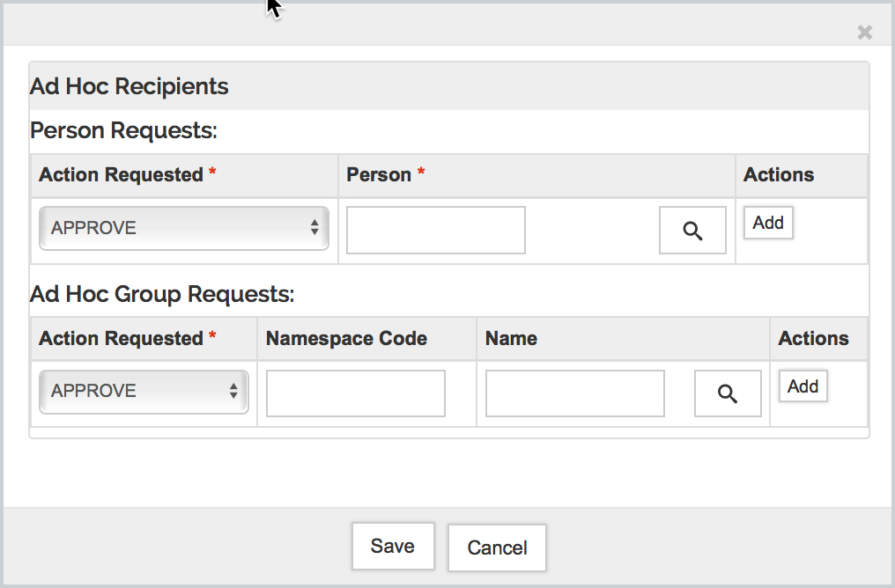Click Add in the Person Requests row
This screenshot has width=895, height=588.
point(768,223)
